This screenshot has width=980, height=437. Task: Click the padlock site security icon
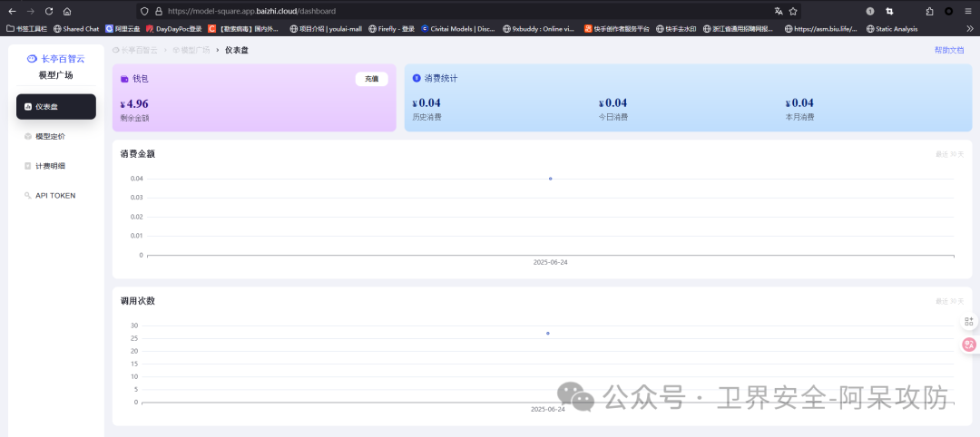158,11
